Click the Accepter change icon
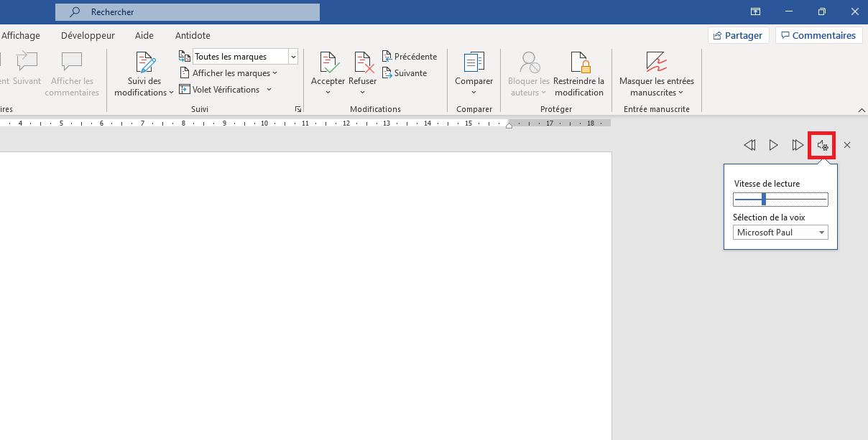The height and width of the screenshot is (440, 868). pos(328,62)
